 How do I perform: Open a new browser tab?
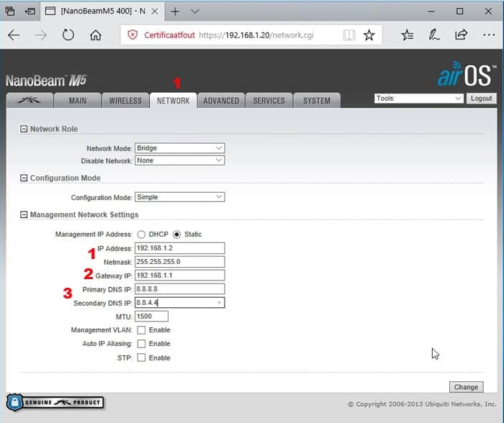click(175, 12)
